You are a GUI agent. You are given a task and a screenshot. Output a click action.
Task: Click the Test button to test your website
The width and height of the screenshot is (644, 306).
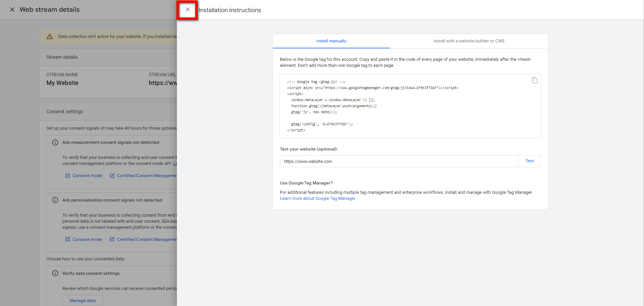pos(529,161)
